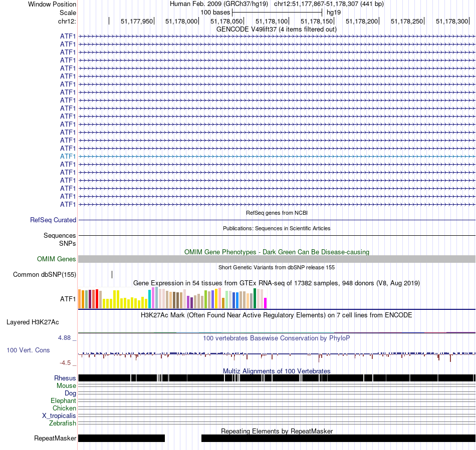Click the 100 Vert. Cons label
Screen dimensions: 476x450
(28, 350)
